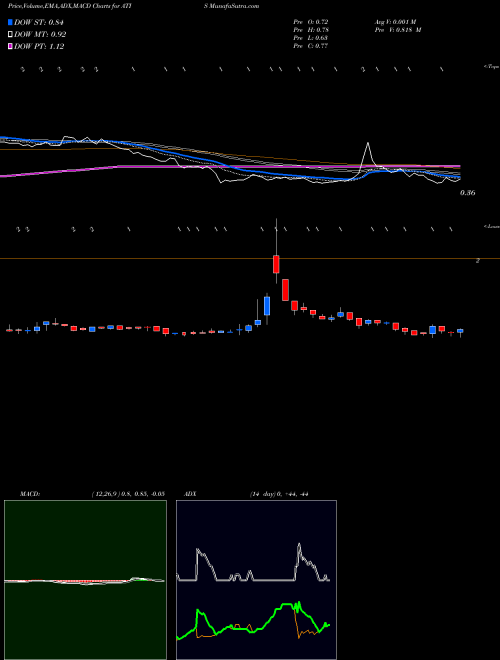500x660 pixels.
Task: Click the '<Tops' marker label
Action: click(491, 67)
